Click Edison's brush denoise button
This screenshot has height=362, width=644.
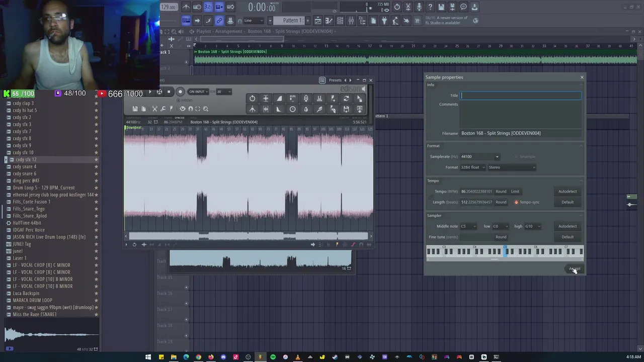319,109
